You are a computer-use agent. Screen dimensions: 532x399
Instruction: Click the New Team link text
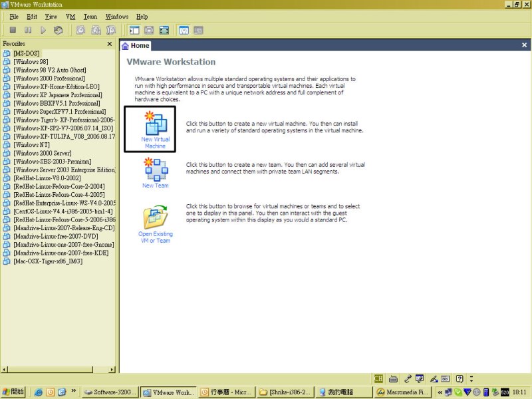click(x=156, y=186)
